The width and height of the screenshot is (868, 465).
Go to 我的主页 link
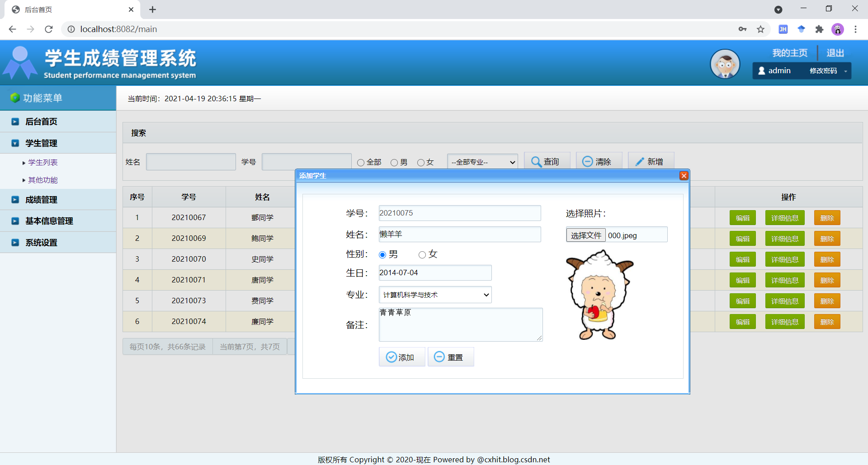pos(790,53)
